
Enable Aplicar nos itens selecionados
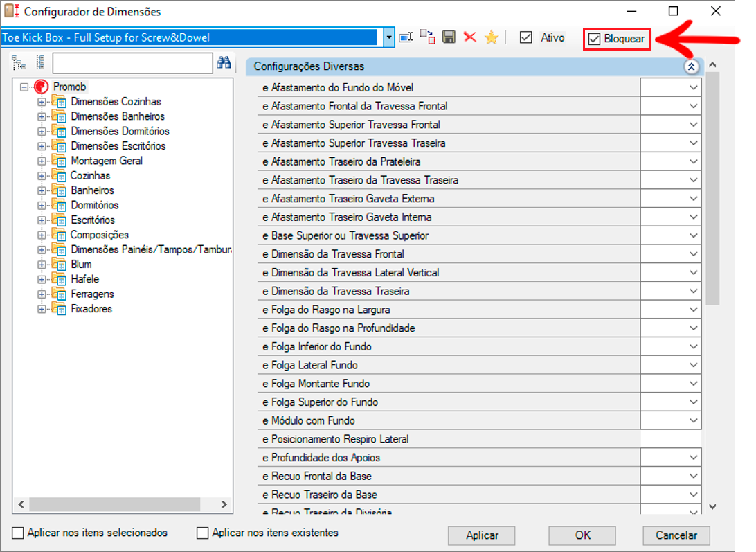point(18,533)
